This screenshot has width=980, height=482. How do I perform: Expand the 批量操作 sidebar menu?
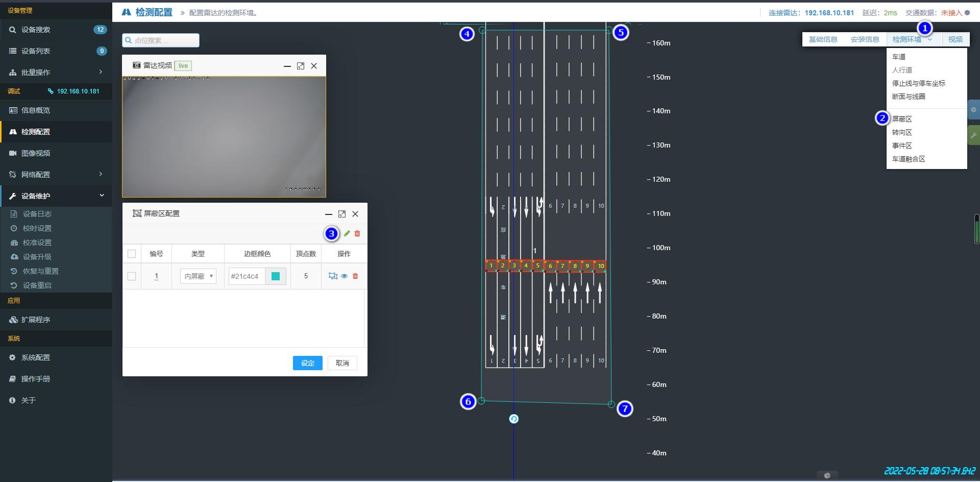[x=56, y=73]
